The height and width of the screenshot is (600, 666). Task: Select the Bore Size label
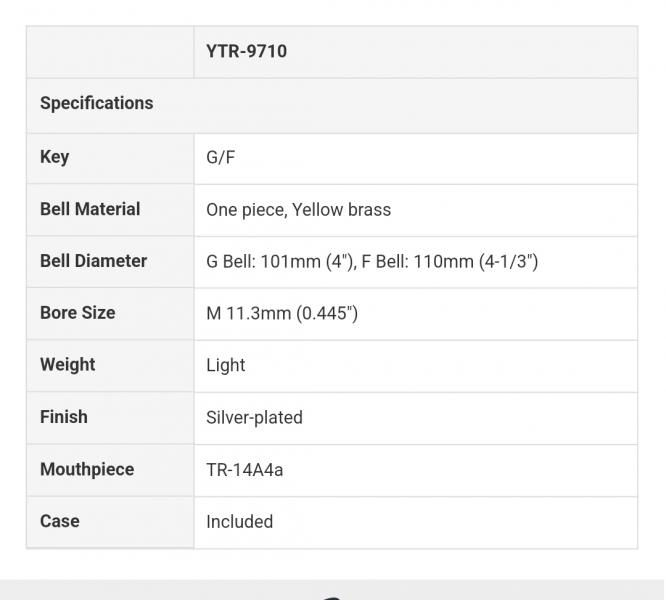(x=77, y=313)
